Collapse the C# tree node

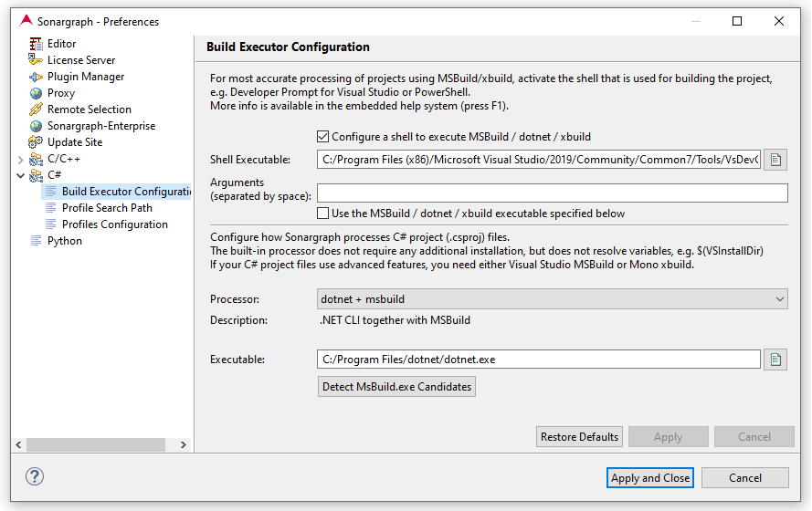point(21,175)
